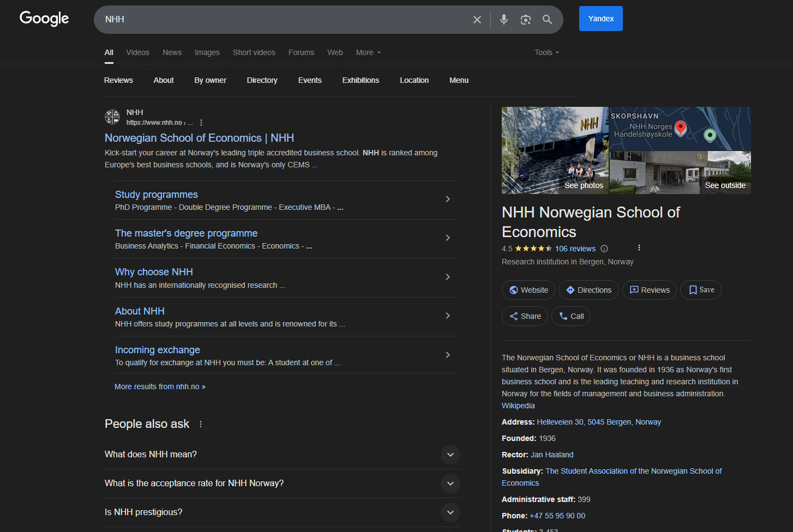Click the NHH site favicon
This screenshot has height=532, width=793.
pyautogui.click(x=112, y=117)
